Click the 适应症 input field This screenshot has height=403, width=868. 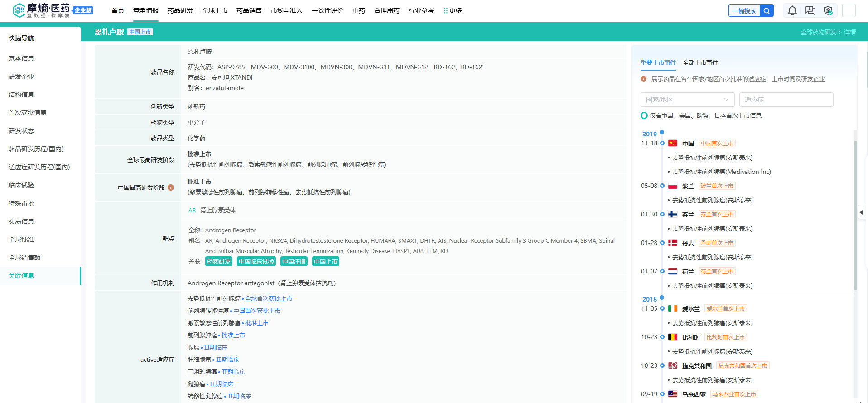(x=786, y=100)
